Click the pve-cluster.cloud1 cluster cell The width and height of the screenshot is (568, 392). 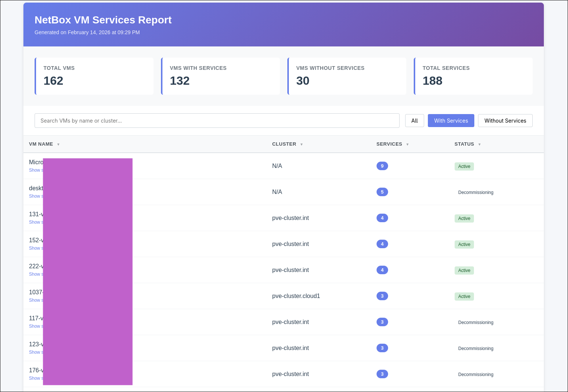click(x=296, y=296)
